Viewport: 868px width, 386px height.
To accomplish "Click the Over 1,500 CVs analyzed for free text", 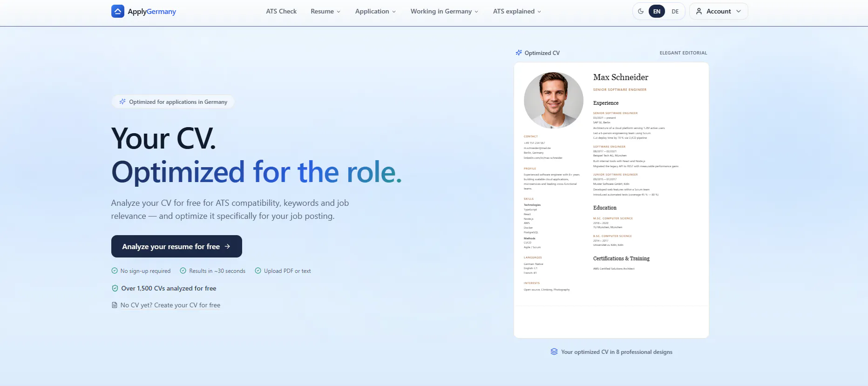I will coord(169,288).
